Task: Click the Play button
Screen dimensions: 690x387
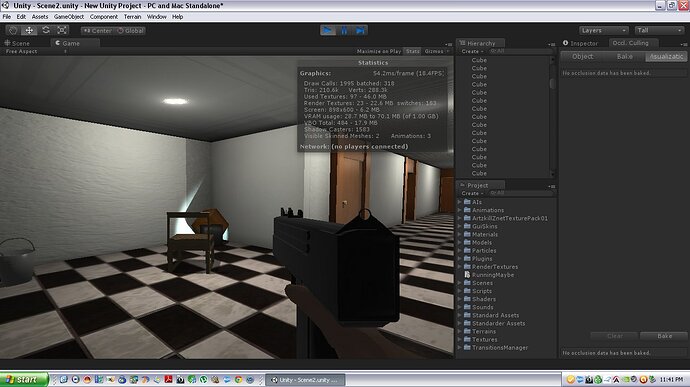Action: (x=327, y=30)
